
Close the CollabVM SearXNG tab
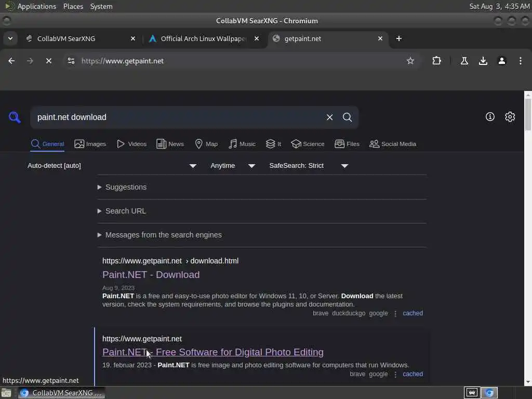(x=133, y=38)
